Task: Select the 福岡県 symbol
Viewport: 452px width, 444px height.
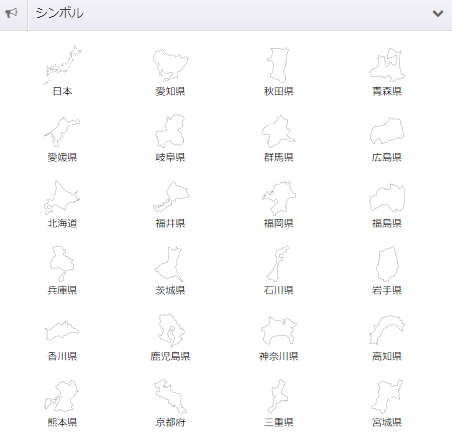Action: coord(279,203)
